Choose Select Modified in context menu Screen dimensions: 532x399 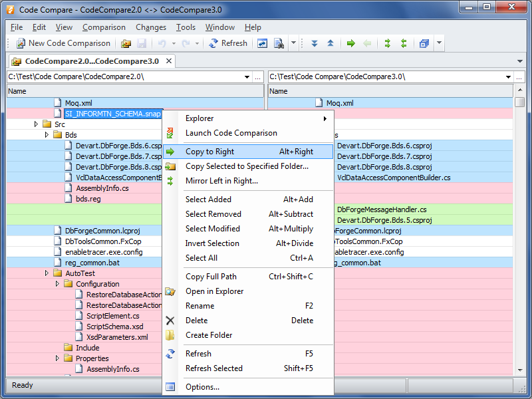pyautogui.click(x=248, y=229)
